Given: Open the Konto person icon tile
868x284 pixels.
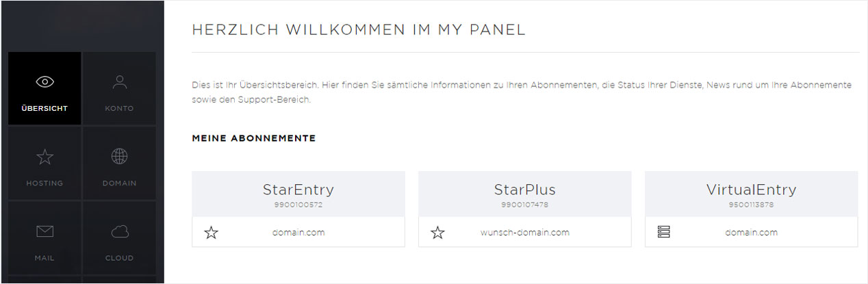Looking at the screenshot, I should pyautogui.click(x=119, y=88).
